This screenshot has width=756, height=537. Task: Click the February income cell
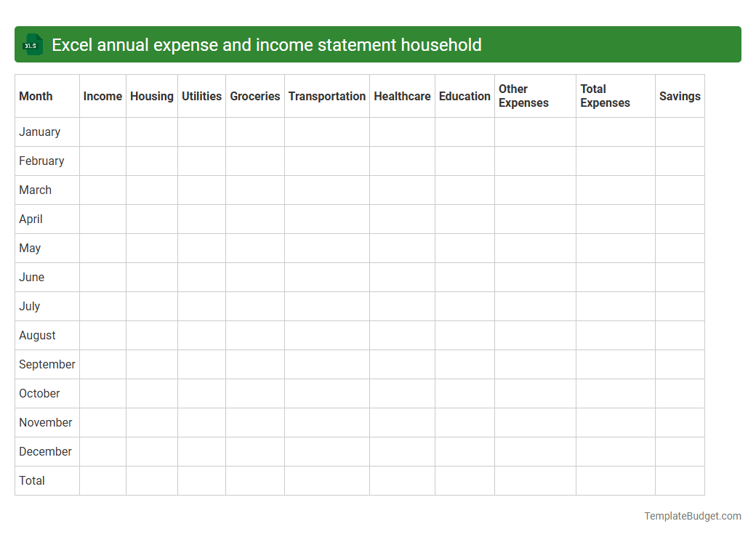pos(102,161)
